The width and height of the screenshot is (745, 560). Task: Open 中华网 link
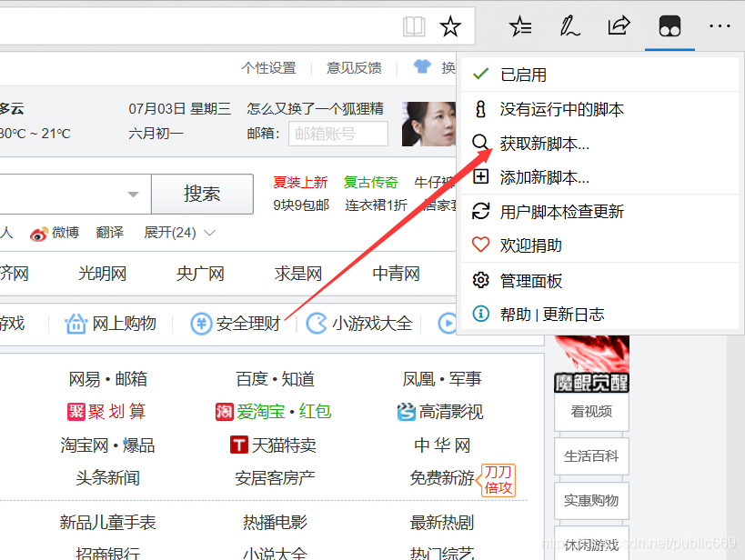tap(442, 445)
